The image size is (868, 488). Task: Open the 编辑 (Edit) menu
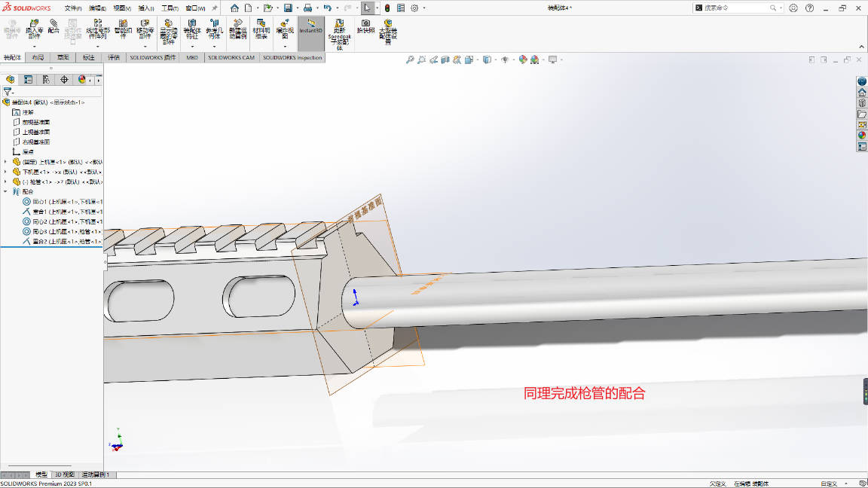[97, 8]
